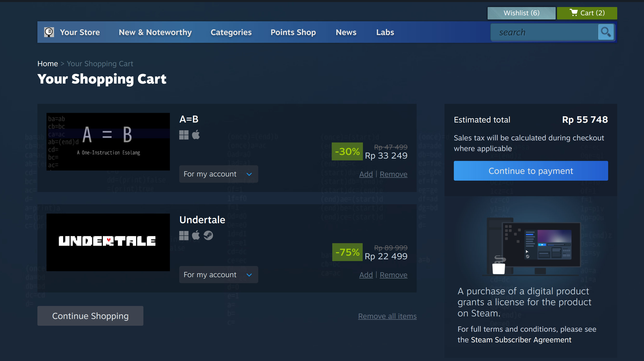
Task: Click SteamOS icon under Undertale
Action: point(208,235)
